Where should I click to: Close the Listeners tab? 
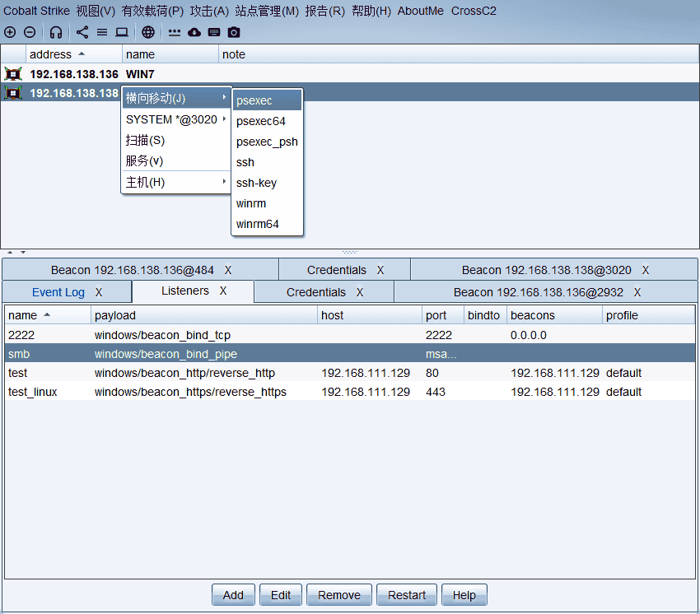point(223,291)
